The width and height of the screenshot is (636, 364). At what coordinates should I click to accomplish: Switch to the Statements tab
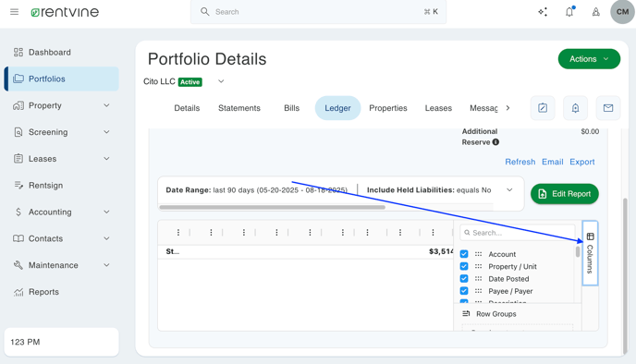[238, 108]
